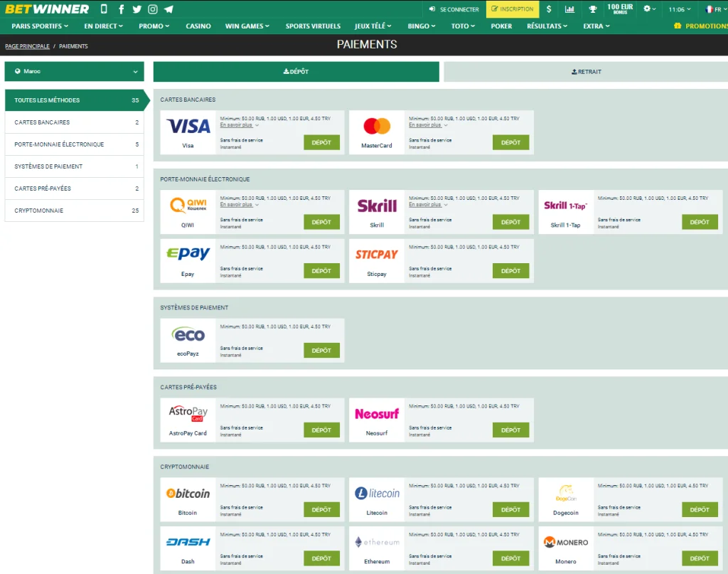Viewport: 728px width, 574px height.
Task: Select the Skrill 1-Tap logo
Action: 565,206
